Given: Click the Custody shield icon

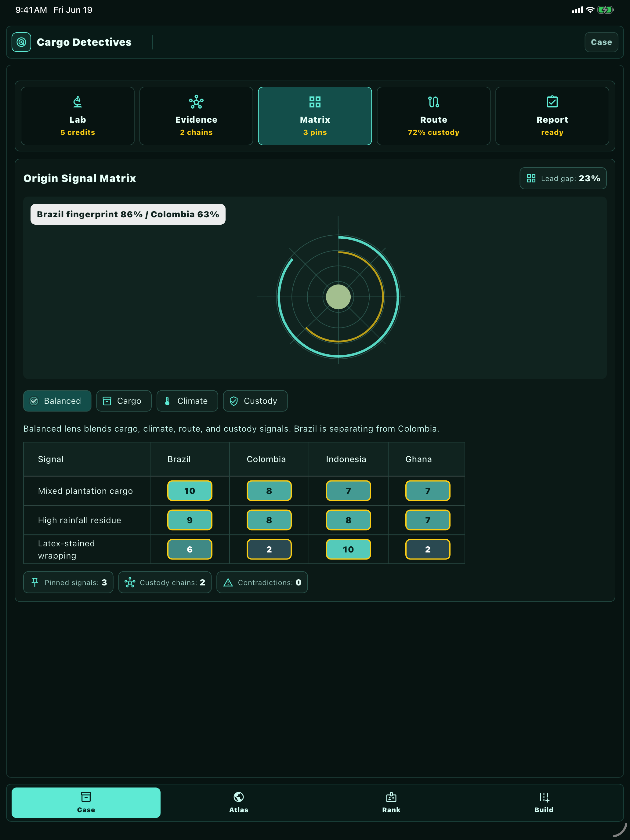Looking at the screenshot, I should [x=234, y=401].
